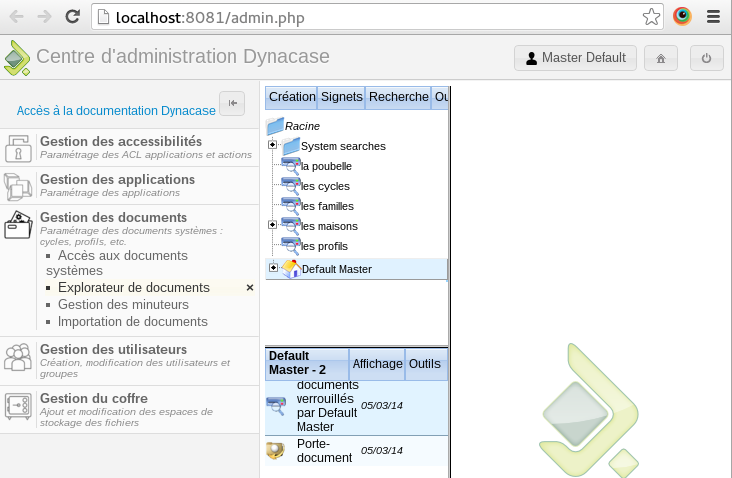Click the colorful browser extension icon
Screen dimensions: 732x478
[x=682, y=16]
